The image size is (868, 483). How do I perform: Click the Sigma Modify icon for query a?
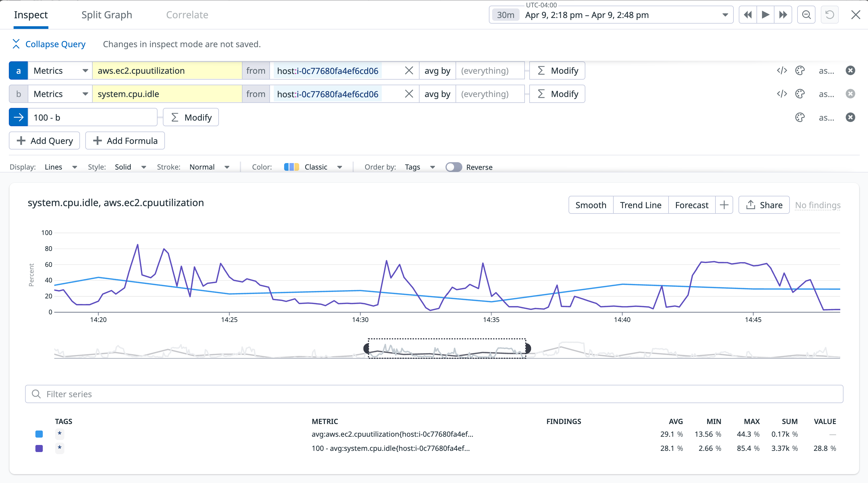542,70
